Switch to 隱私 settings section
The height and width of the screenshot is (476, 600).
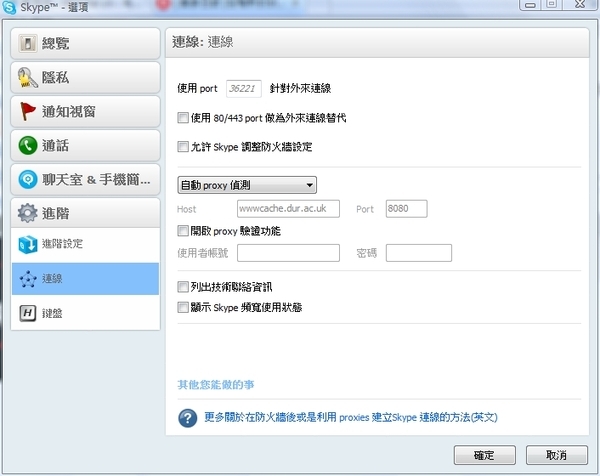pos(85,77)
